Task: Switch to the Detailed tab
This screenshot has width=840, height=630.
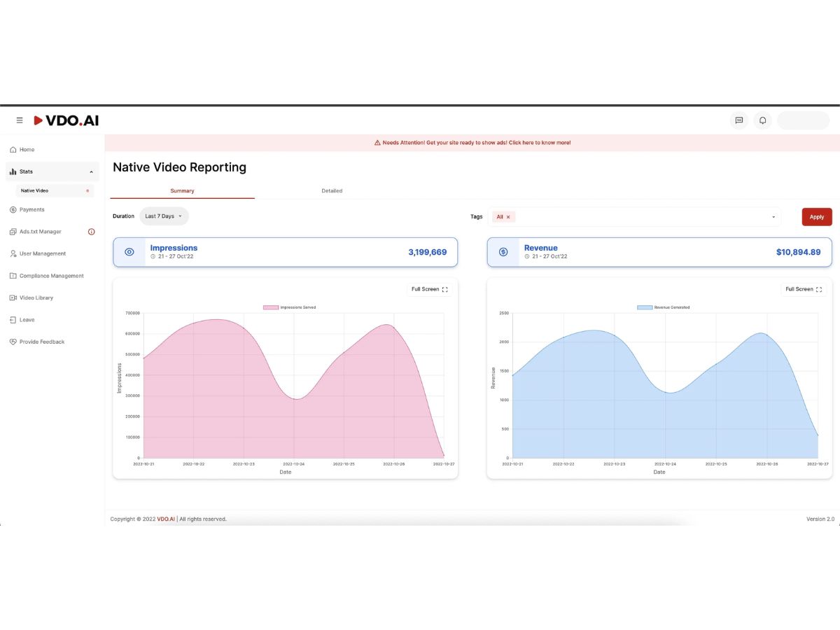Action: (332, 191)
